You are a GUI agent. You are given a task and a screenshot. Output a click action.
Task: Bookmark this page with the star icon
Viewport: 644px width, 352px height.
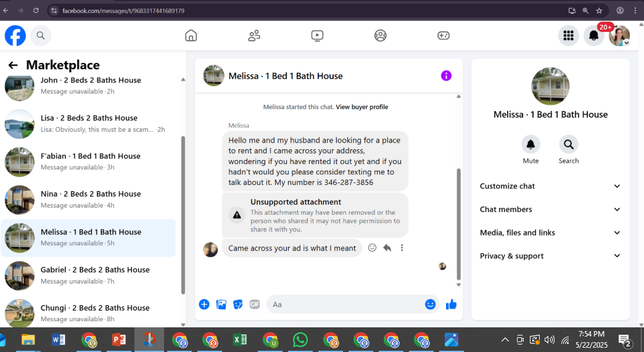[x=599, y=10]
